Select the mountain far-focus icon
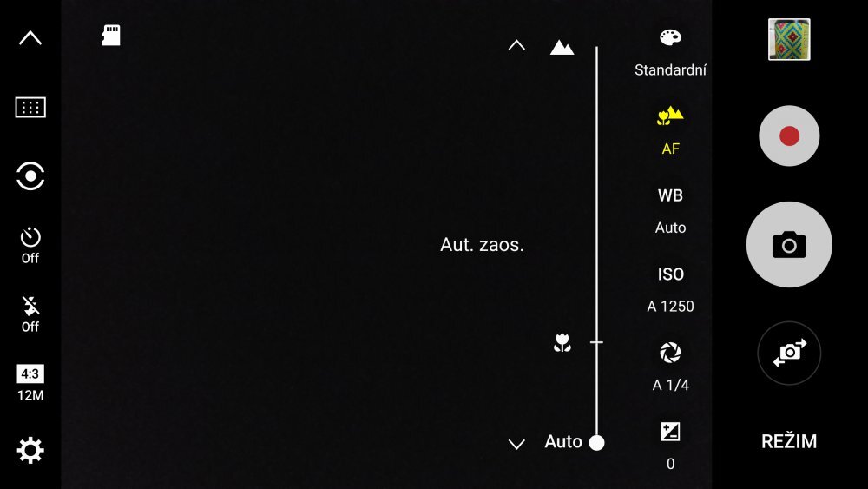Image resolution: width=868 pixels, height=489 pixels. (562, 47)
